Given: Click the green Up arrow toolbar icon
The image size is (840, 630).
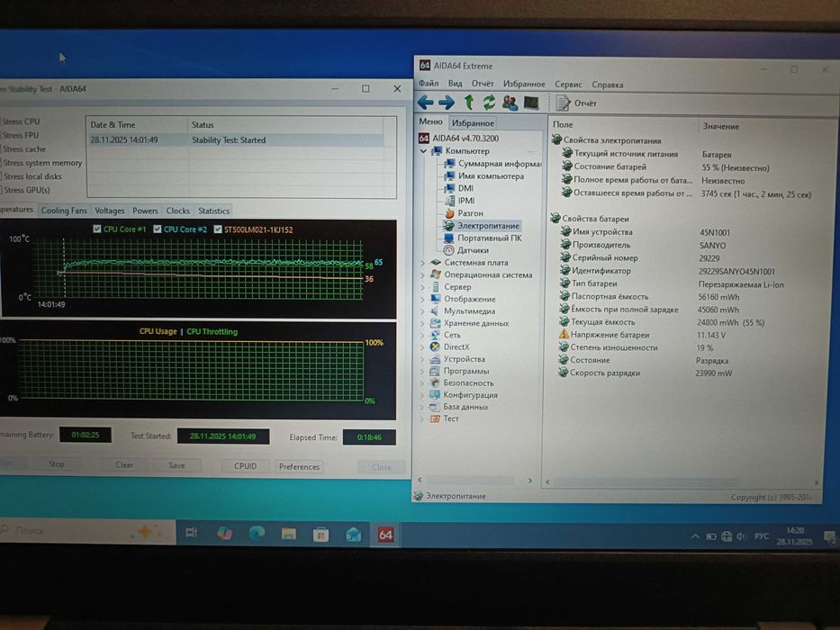Looking at the screenshot, I should coord(469,102).
